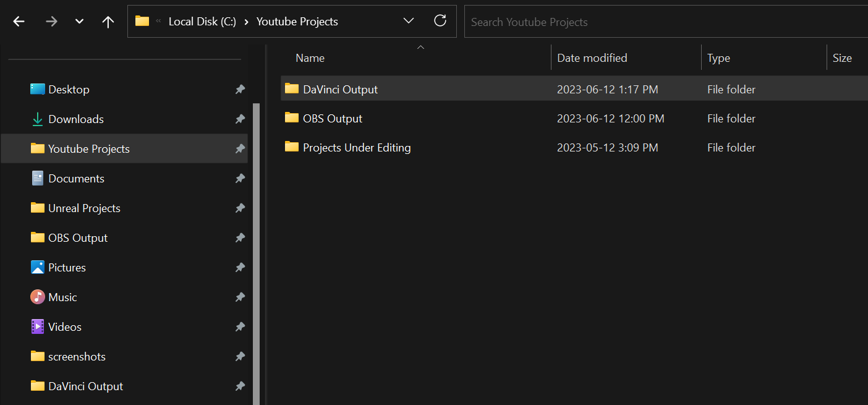Toggle the pin next to Music
The height and width of the screenshot is (405, 868).
coord(240,297)
